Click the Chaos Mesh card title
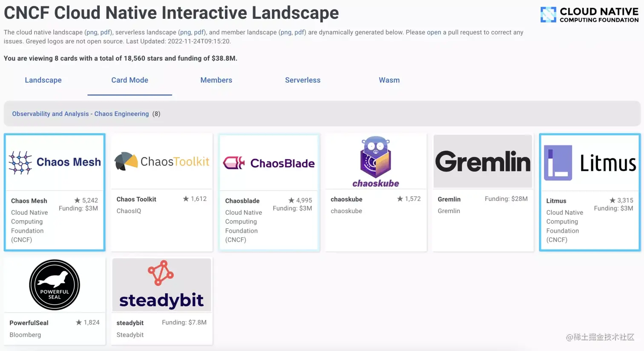 [x=29, y=201]
